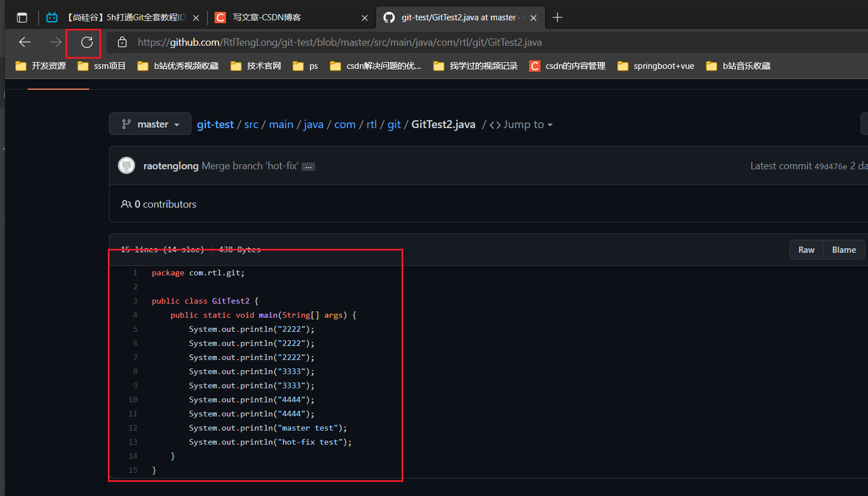
Task: Open raotenglong author profile link
Action: 171,166
